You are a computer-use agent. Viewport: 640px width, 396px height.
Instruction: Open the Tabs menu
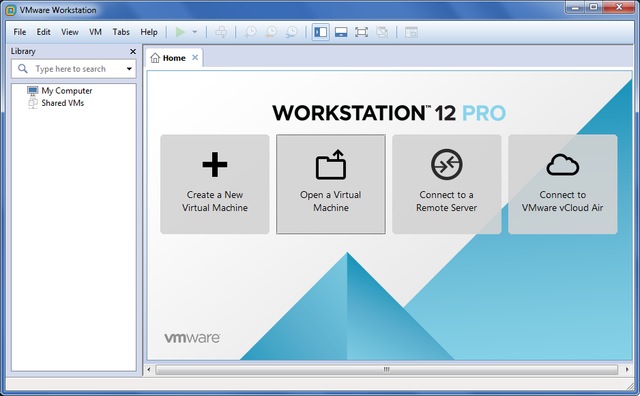coord(121,32)
